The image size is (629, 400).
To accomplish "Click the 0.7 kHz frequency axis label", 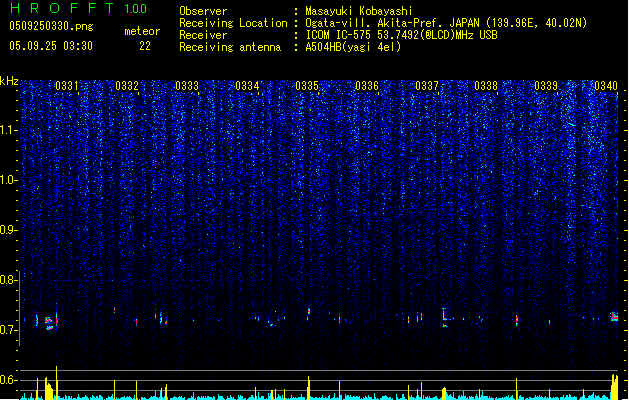I will pyautogui.click(x=7, y=330).
